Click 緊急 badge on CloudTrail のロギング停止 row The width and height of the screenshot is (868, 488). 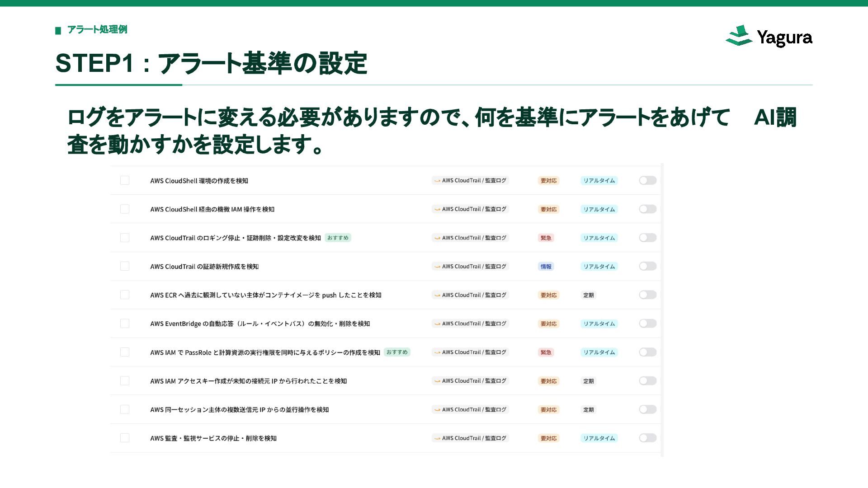coord(546,238)
